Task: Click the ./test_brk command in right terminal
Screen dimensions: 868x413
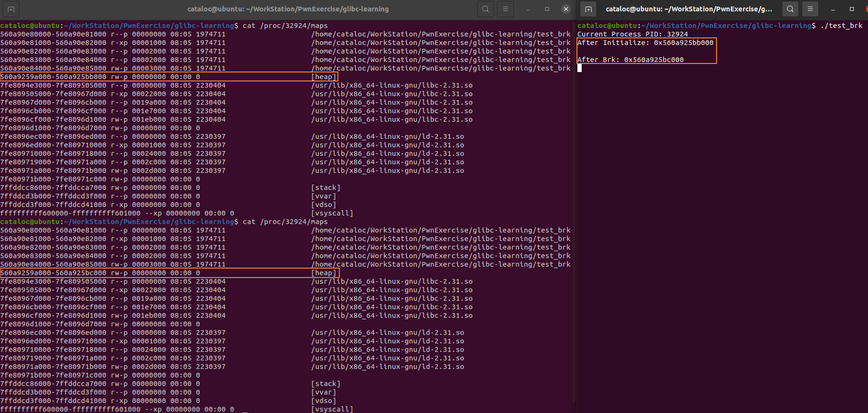Action: tap(841, 26)
